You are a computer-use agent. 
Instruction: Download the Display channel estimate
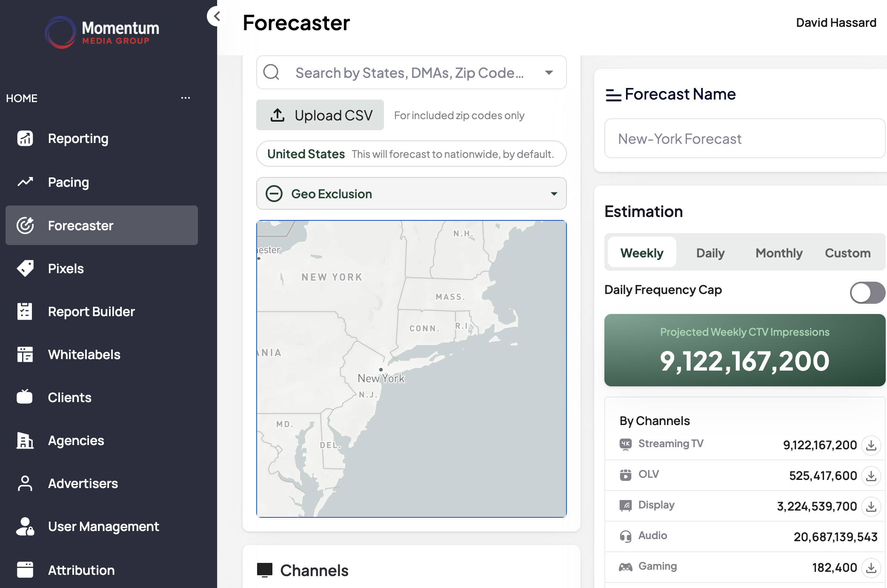[871, 506]
